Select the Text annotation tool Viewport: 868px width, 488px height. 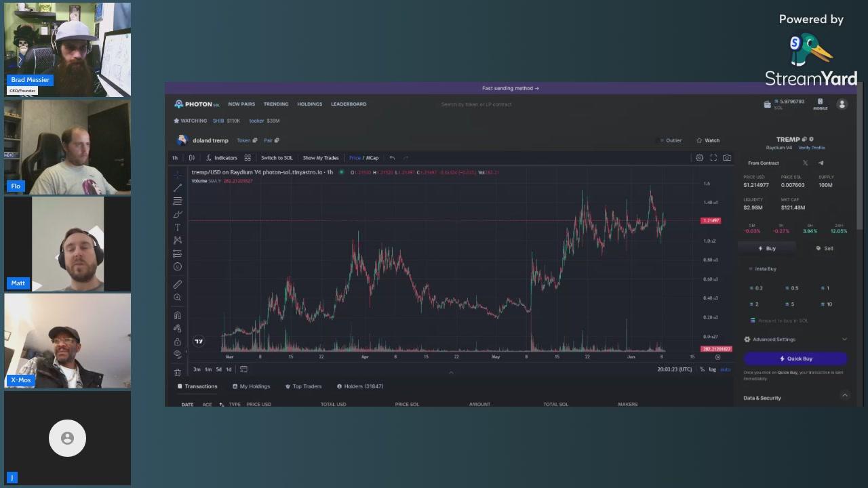tap(178, 228)
